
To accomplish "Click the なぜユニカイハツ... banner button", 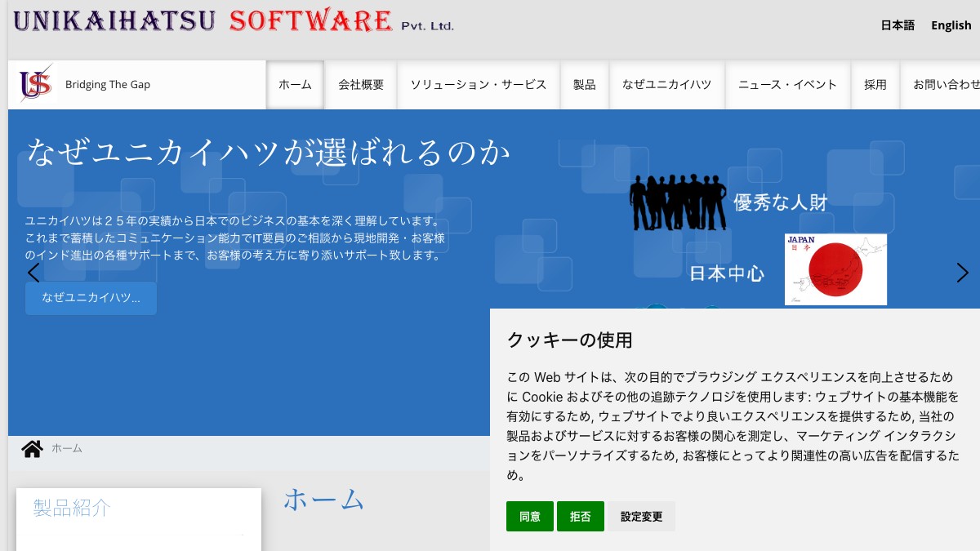I will point(91,298).
